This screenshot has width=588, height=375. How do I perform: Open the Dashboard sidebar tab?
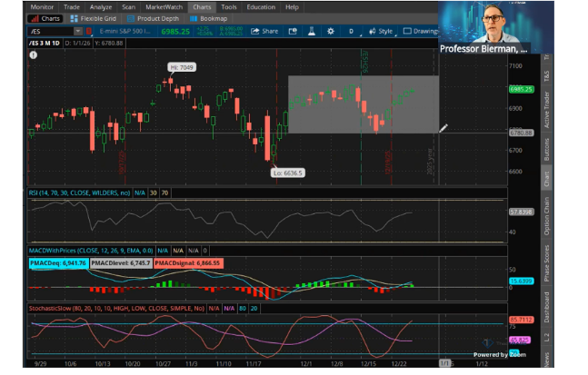(546, 307)
